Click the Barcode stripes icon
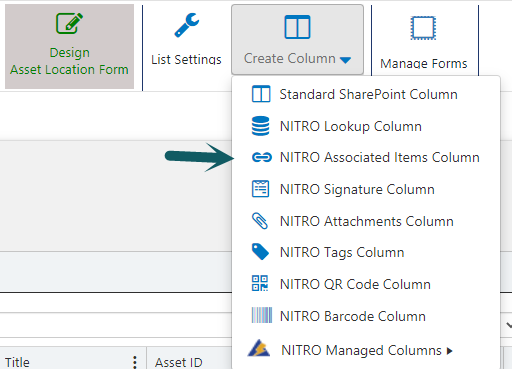 point(262,315)
